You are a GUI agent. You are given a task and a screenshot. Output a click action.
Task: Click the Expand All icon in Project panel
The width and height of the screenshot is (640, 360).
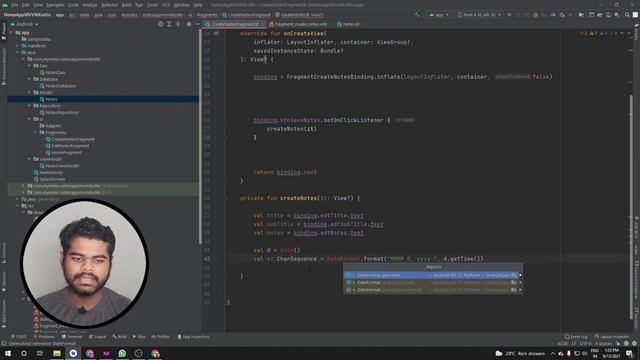point(169,24)
